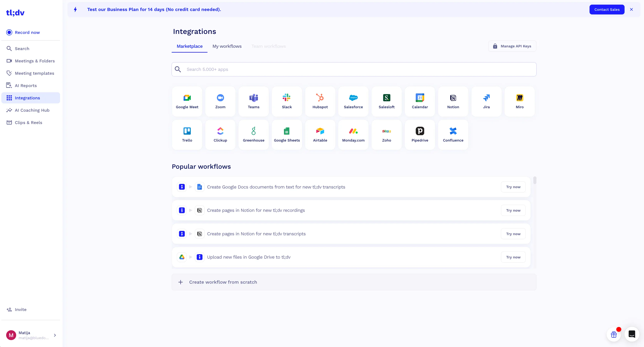Switch to the Marketplace tab
The width and height of the screenshot is (644, 347).
point(190,46)
